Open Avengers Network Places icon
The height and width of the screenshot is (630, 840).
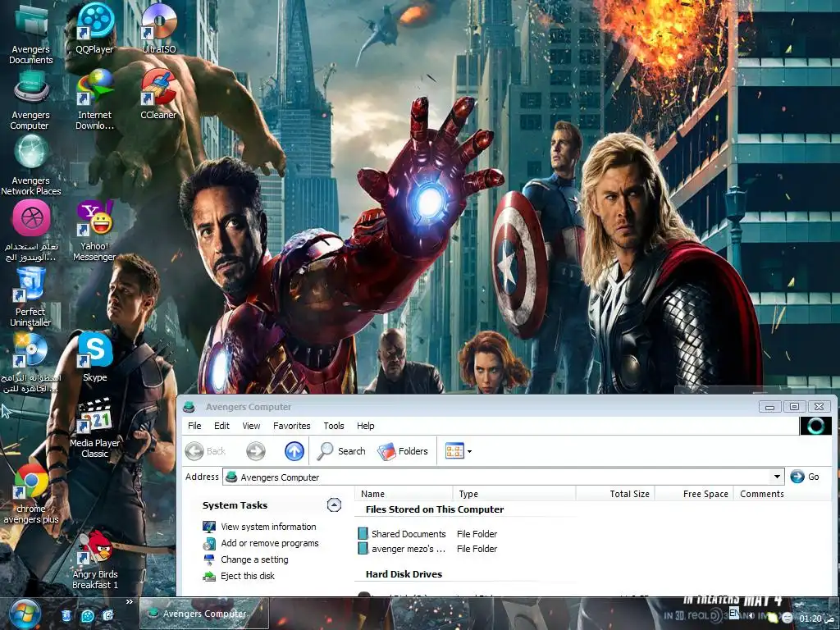(31, 165)
